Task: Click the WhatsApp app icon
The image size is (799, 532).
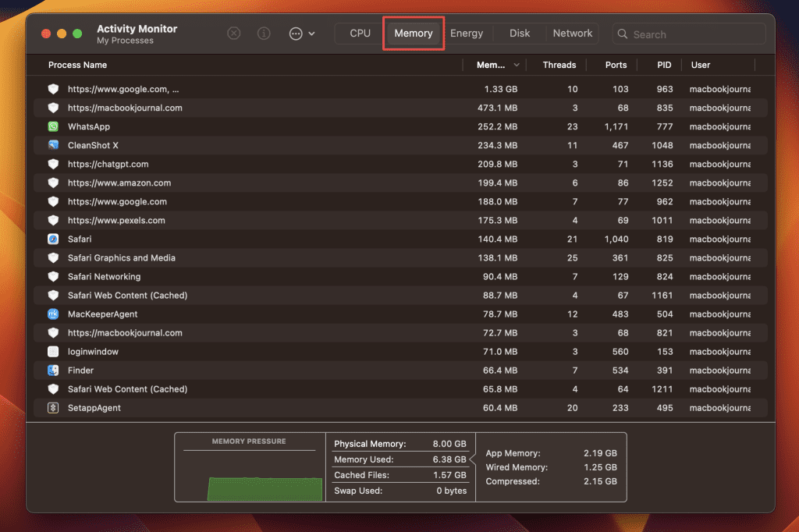Action: tap(53, 126)
